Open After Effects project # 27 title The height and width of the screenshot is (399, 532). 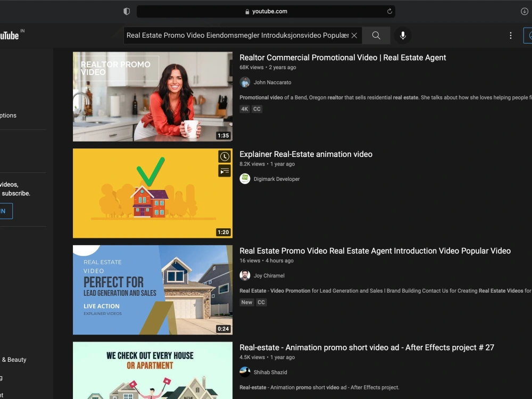point(367,348)
